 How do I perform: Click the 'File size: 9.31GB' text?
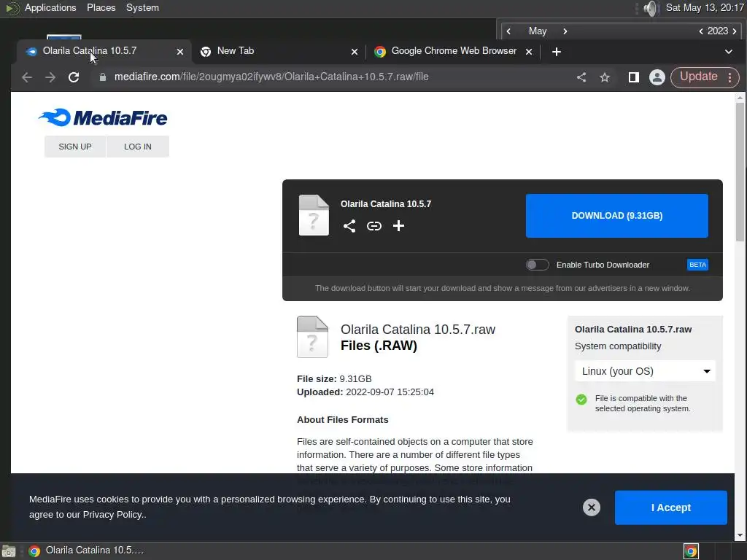click(334, 379)
